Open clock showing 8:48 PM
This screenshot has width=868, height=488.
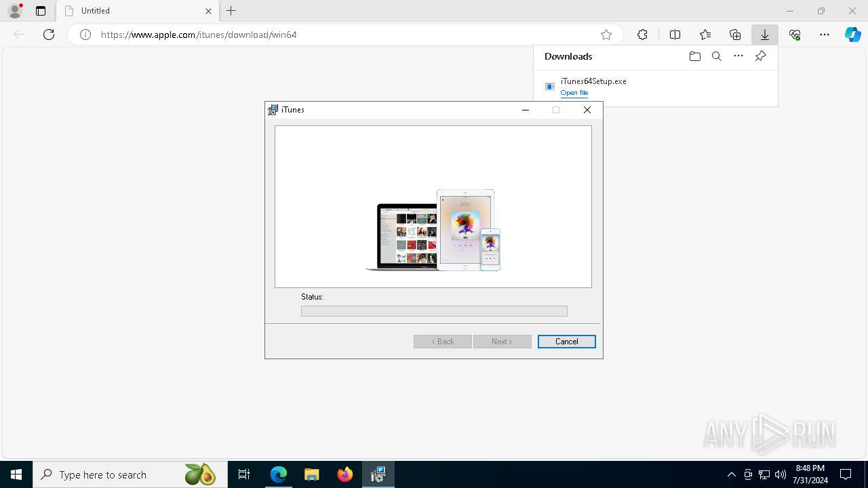pyautogui.click(x=810, y=474)
